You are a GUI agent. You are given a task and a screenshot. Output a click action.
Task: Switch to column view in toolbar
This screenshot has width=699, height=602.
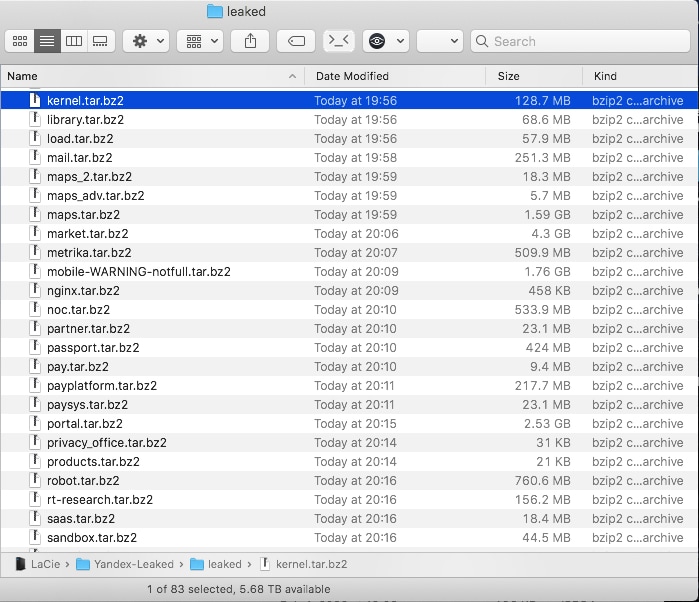coord(74,41)
